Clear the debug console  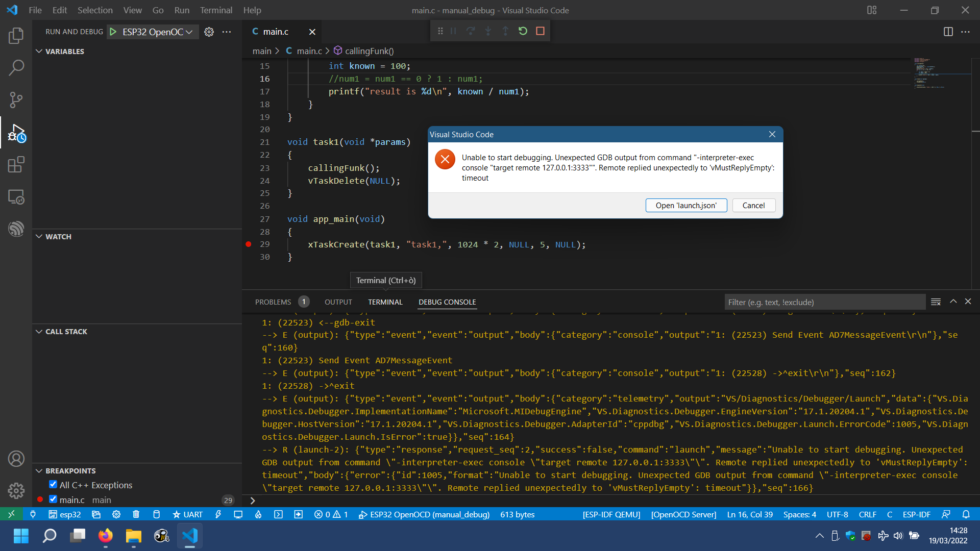pos(936,302)
